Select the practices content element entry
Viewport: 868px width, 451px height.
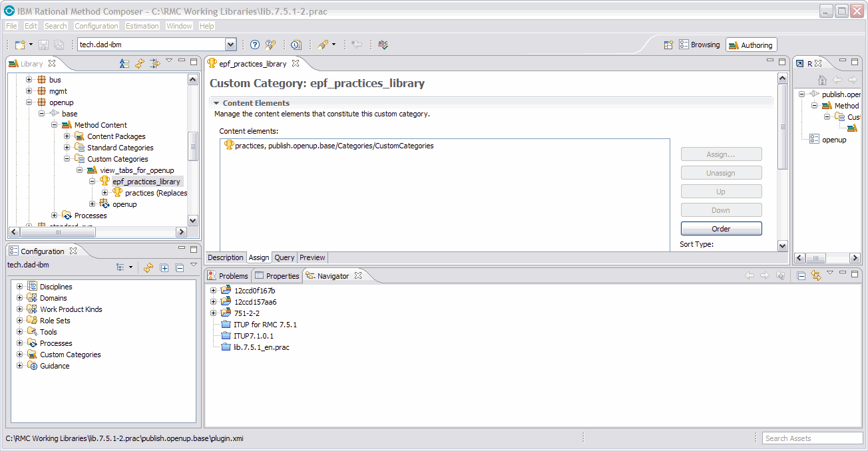click(x=329, y=145)
